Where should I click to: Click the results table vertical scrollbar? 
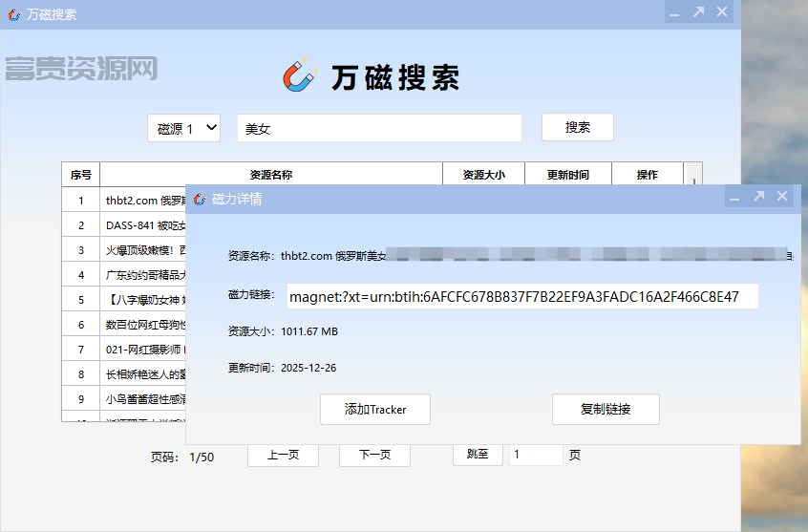pyautogui.click(x=693, y=174)
